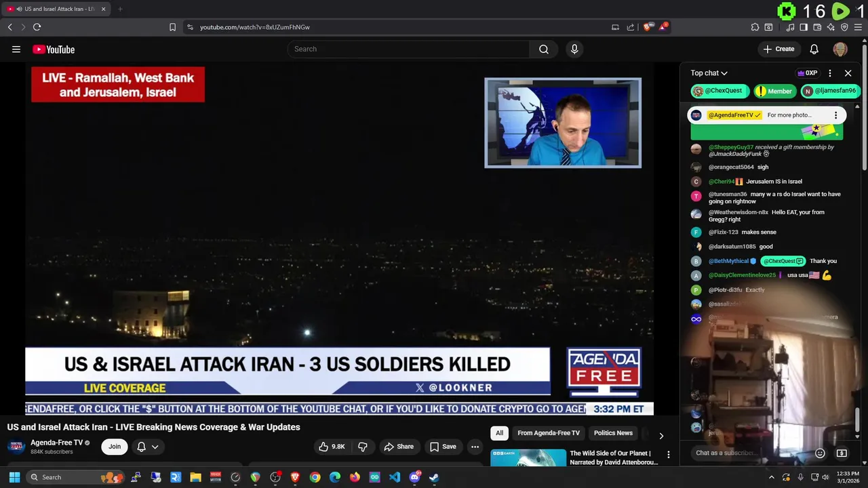Click the chat message input field

[x=750, y=453]
